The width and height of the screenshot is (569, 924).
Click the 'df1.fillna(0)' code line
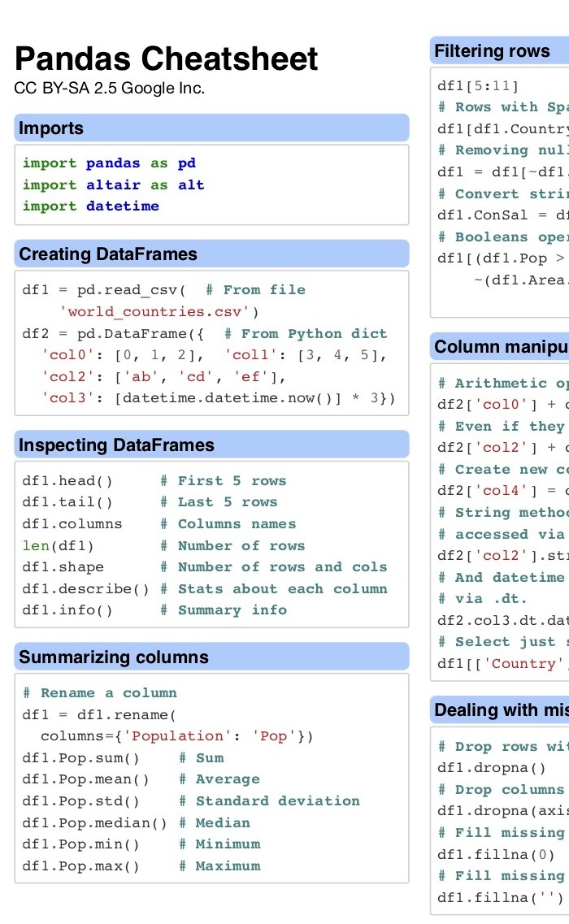[x=497, y=854]
